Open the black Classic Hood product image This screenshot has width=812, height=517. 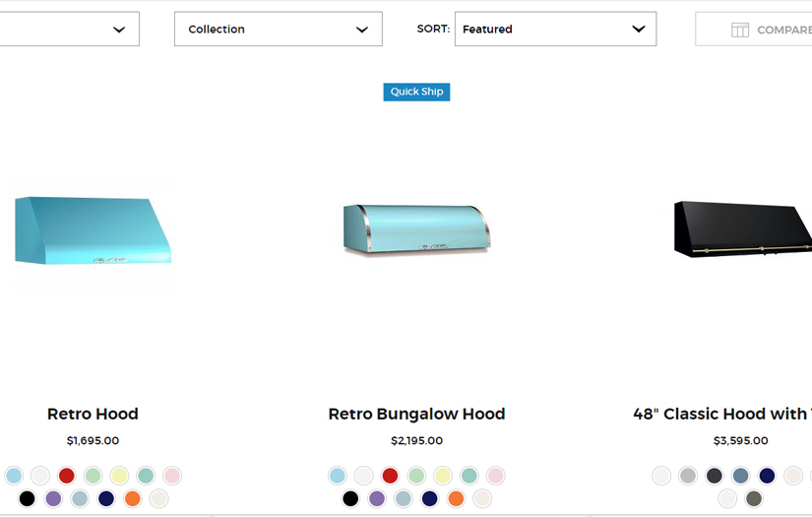click(742, 229)
